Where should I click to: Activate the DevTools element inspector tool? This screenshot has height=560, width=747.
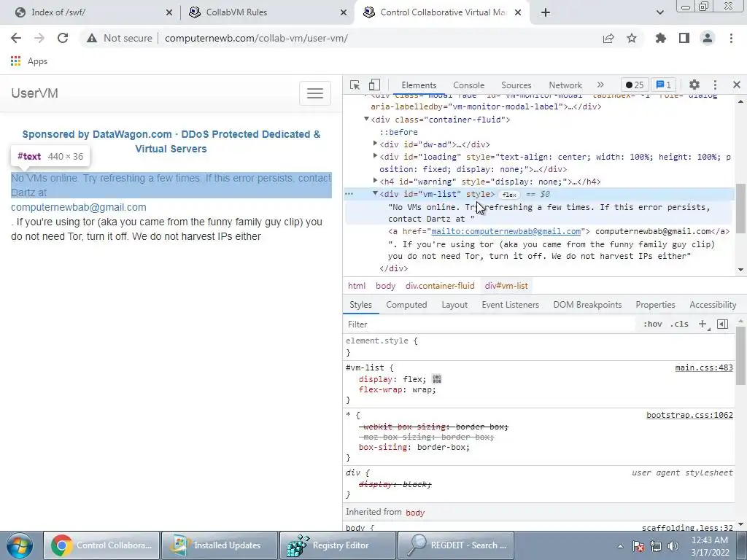(355, 85)
